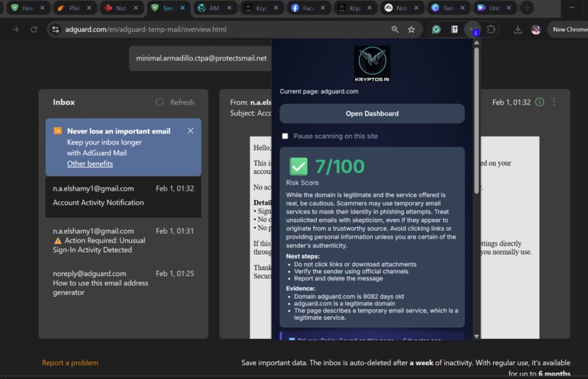Screen dimensions: 588x379
Task: Click the extension icon next to Grammarly
Action: 454,29
